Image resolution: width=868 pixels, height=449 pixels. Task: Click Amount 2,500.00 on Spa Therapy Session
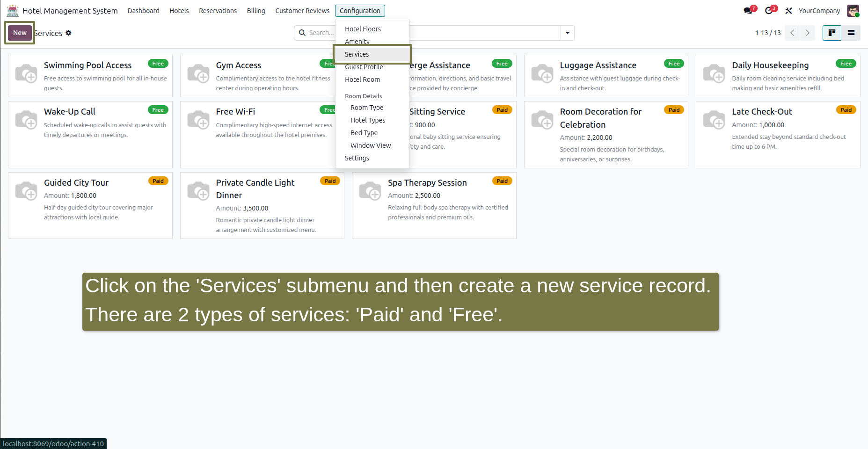tap(414, 196)
